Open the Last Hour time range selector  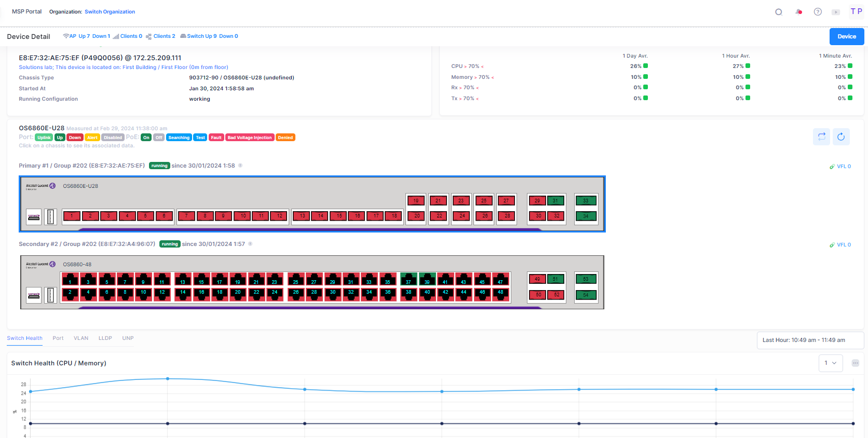[810, 340]
